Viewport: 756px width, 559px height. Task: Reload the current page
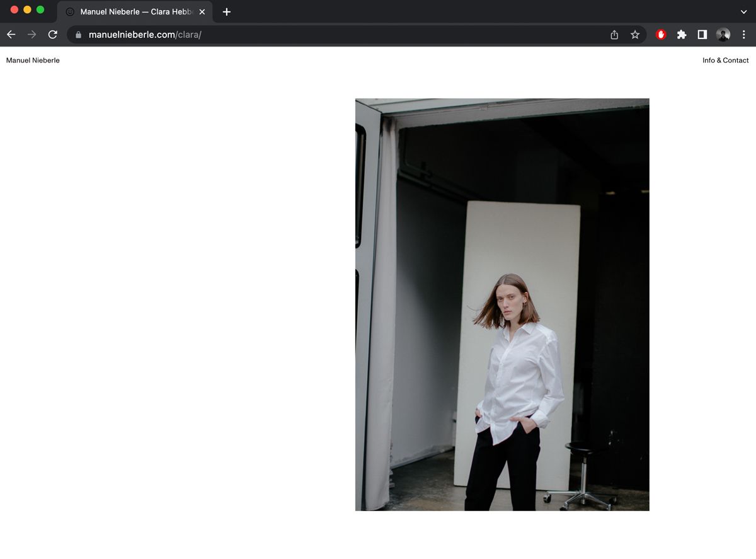point(53,35)
